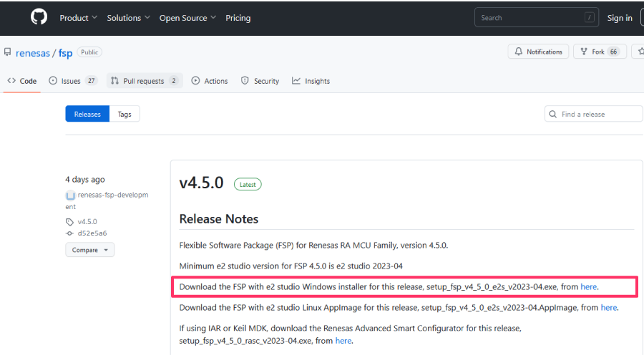Screen dimensions: 644x358
Task: Open the Security tab
Action: click(260, 81)
